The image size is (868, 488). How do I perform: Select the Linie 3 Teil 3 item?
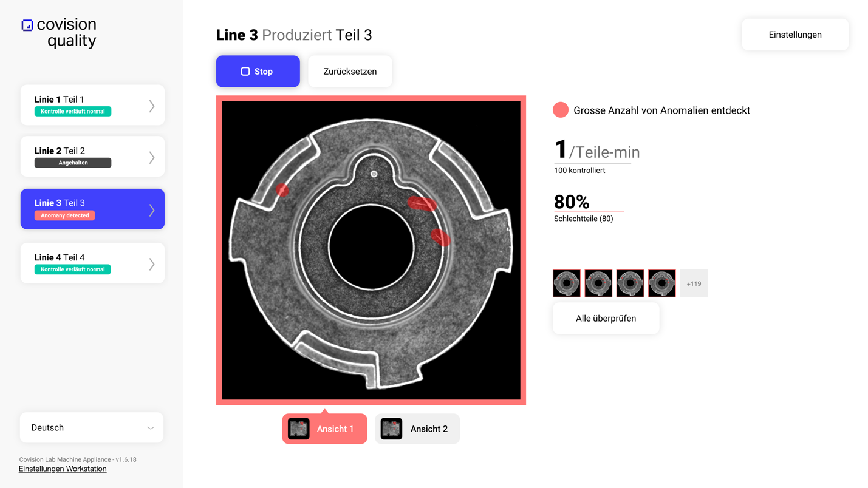[92, 209]
